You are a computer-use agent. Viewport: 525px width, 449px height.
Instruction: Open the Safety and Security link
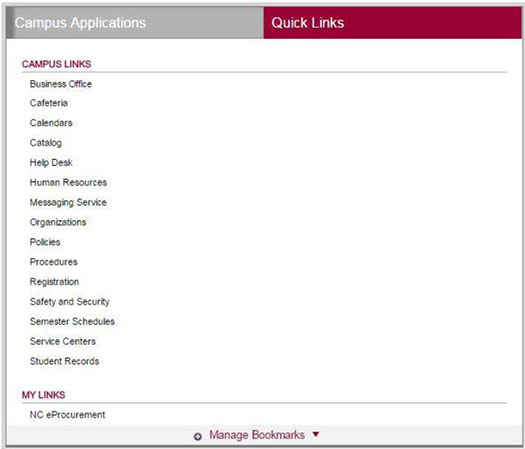[70, 302]
